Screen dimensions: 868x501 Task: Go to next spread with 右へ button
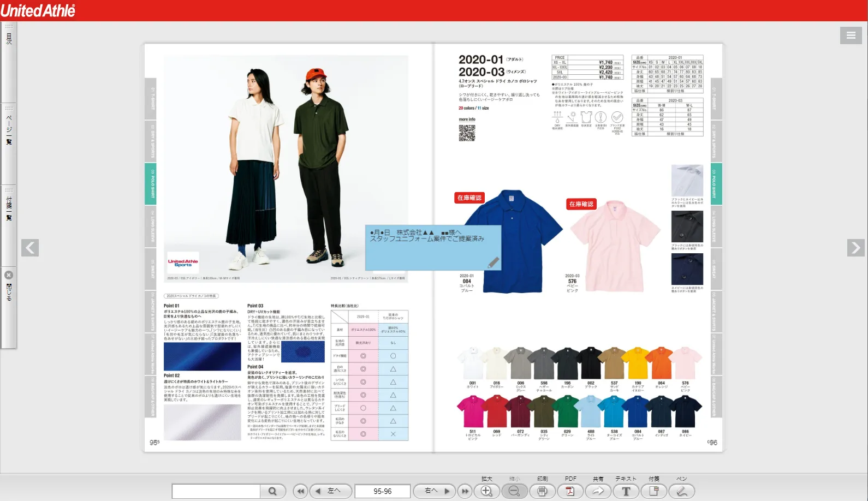pyautogui.click(x=435, y=491)
